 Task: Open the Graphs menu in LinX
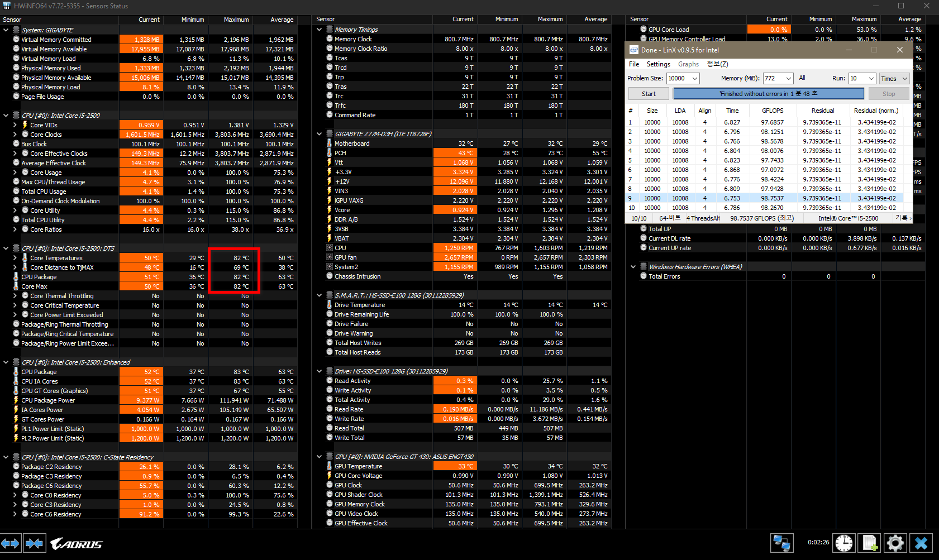click(688, 64)
